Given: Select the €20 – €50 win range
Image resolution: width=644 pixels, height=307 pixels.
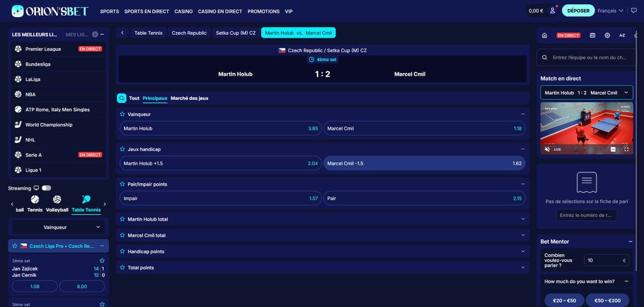Looking at the screenshot, I should coord(564,301).
